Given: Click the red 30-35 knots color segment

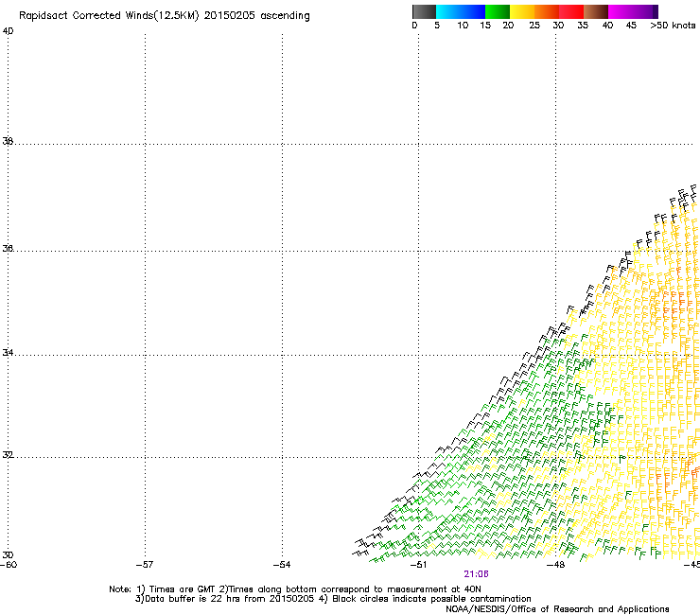Looking at the screenshot, I should 571,11.
